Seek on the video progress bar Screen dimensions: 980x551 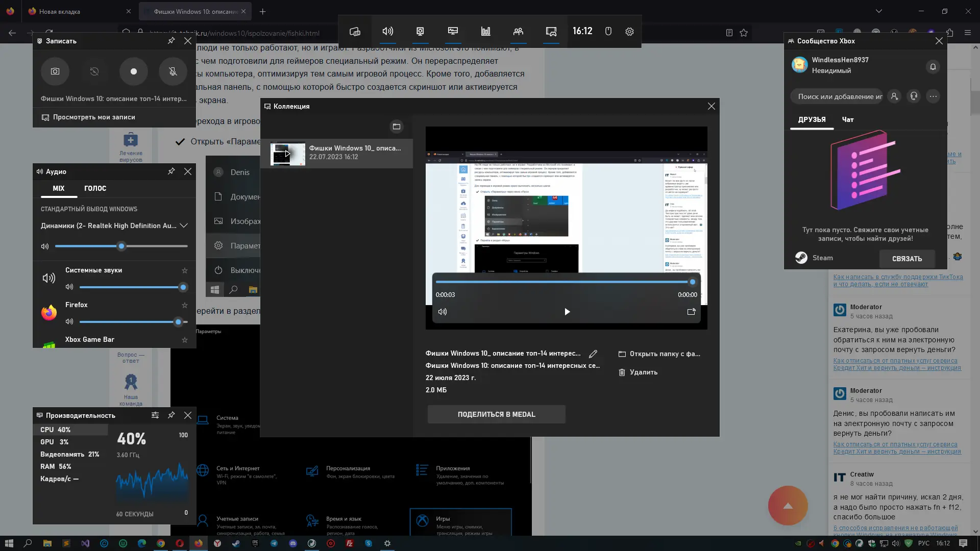[x=566, y=282]
